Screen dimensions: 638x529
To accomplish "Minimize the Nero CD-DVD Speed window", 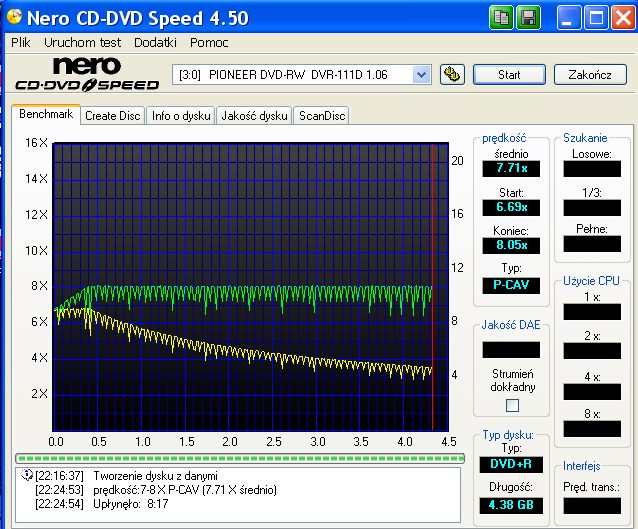I will (569, 17).
